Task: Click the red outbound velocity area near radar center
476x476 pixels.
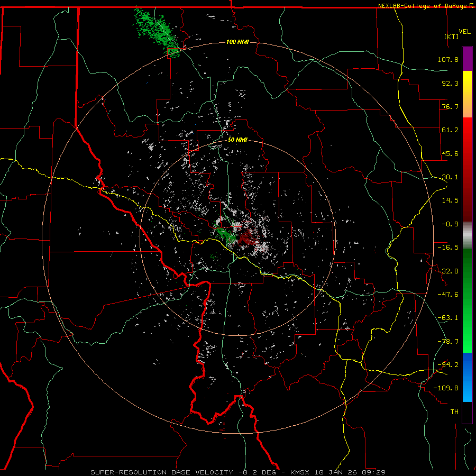Action: pos(248,237)
